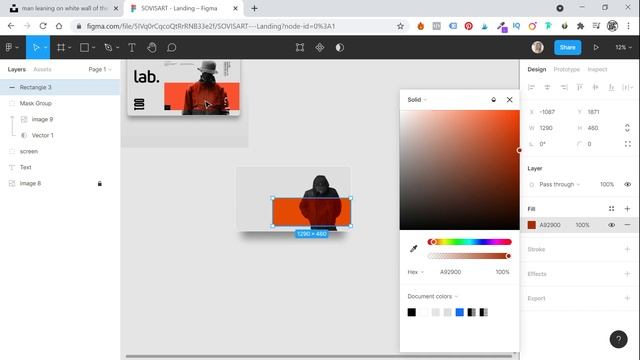
Task: Add a stroke with plus icon
Action: pos(627,249)
